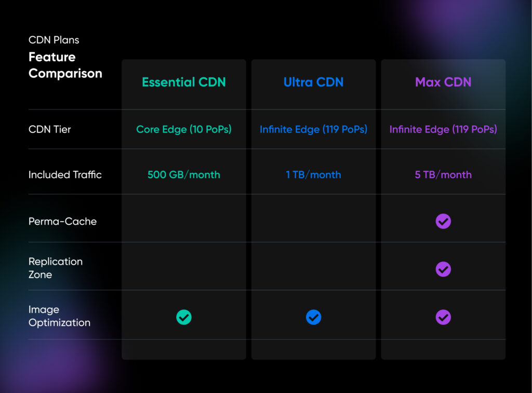
Task: Select the Max CDN plan heading
Action: click(443, 82)
